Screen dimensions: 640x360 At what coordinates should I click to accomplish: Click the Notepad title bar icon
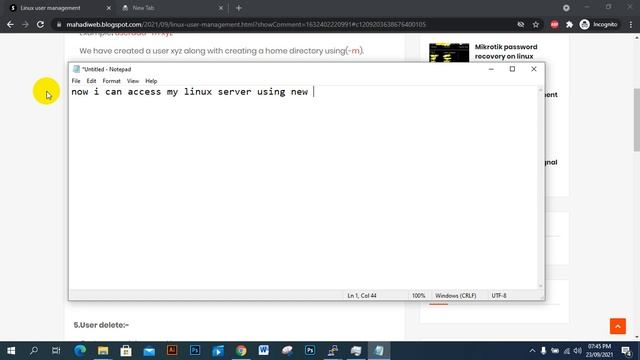76,69
